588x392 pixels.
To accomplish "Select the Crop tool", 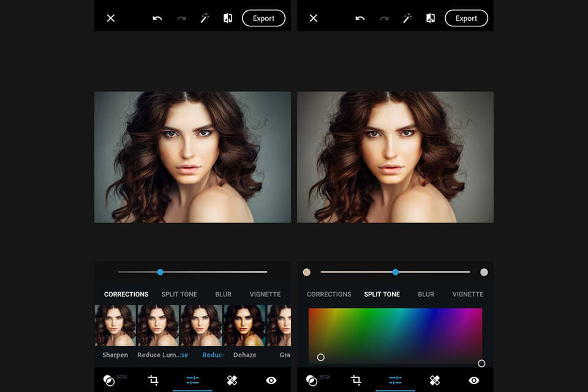I will (x=154, y=380).
